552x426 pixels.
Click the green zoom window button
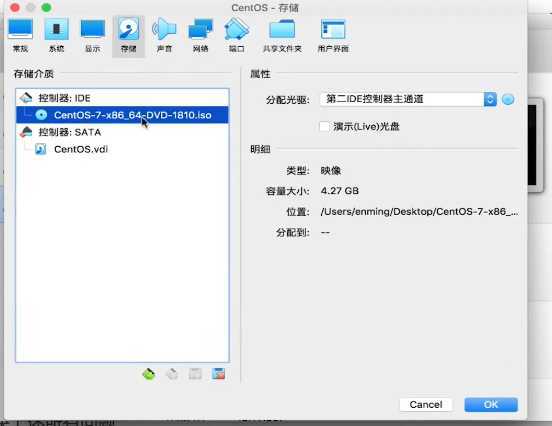click(46, 7)
